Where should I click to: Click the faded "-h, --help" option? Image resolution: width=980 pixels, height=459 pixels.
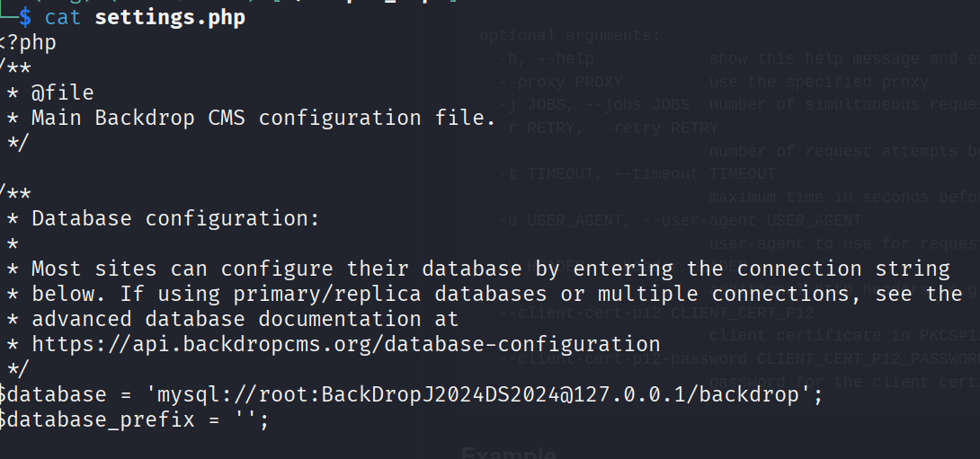(548, 59)
